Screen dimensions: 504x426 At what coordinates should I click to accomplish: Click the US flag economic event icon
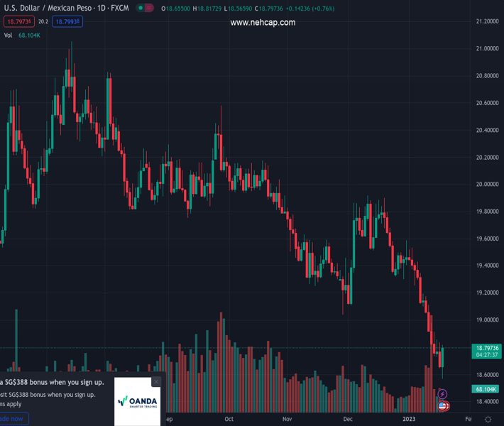click(x=443, y=406)
